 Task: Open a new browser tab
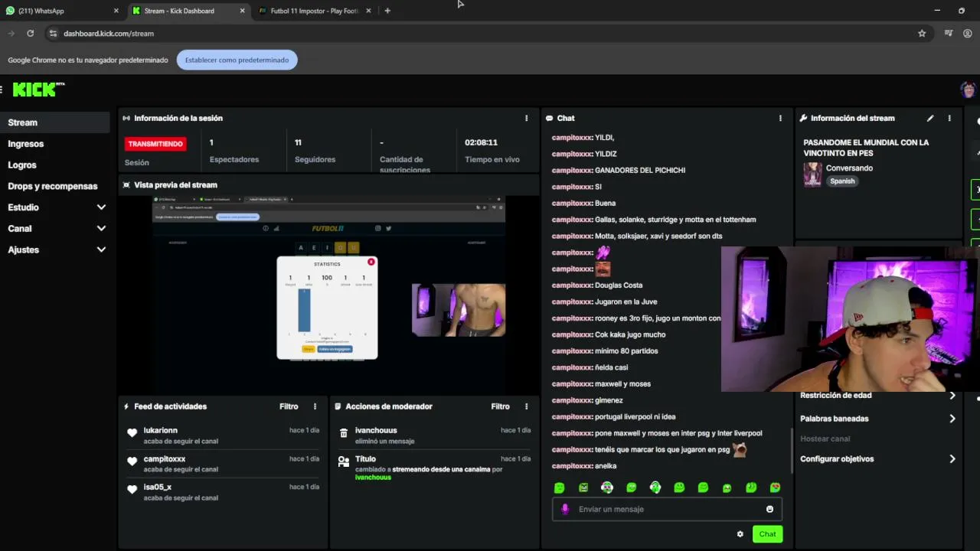click(387, 11)
